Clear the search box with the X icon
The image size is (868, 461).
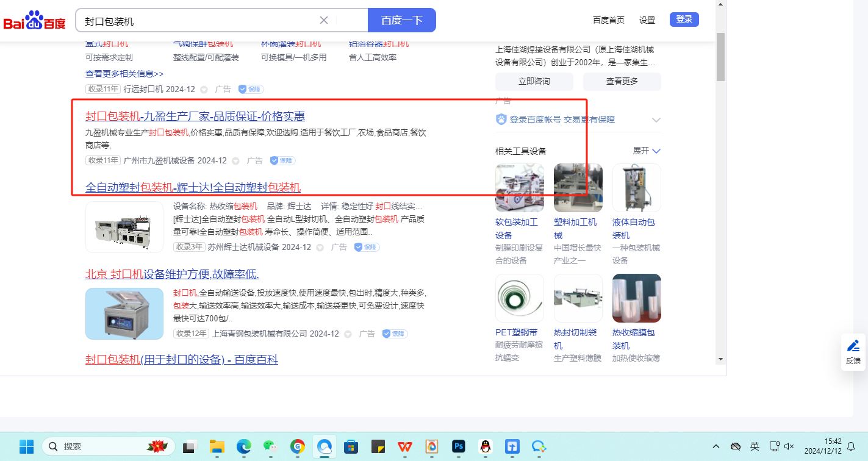324,20
